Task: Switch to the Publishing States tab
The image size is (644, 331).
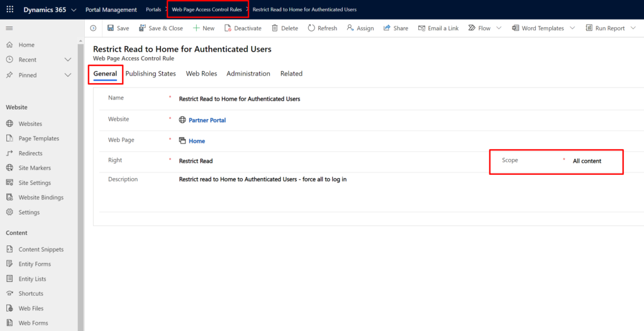Action: pos(151,74)
